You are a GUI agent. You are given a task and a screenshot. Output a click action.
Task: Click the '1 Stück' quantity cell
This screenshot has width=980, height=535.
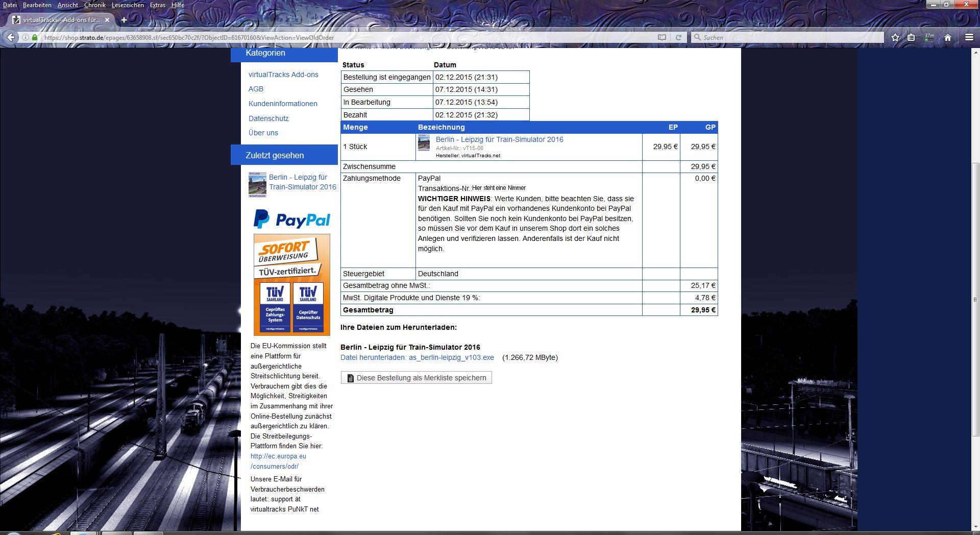(x=378, y=147)
